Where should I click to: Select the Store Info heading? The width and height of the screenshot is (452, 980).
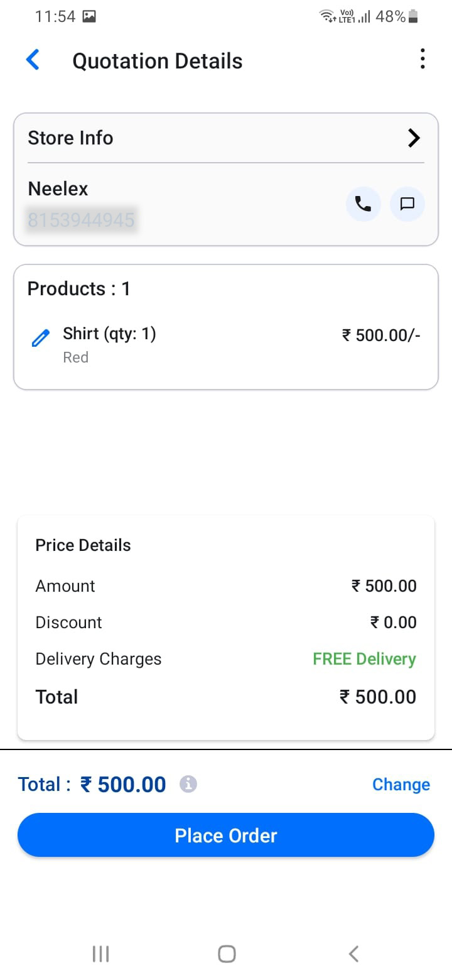(70, 138)
